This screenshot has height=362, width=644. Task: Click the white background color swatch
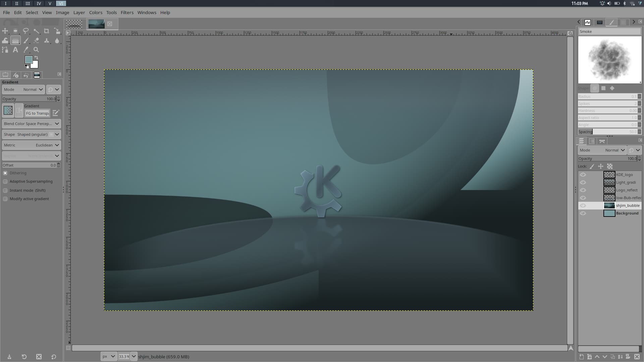(35, 65)
